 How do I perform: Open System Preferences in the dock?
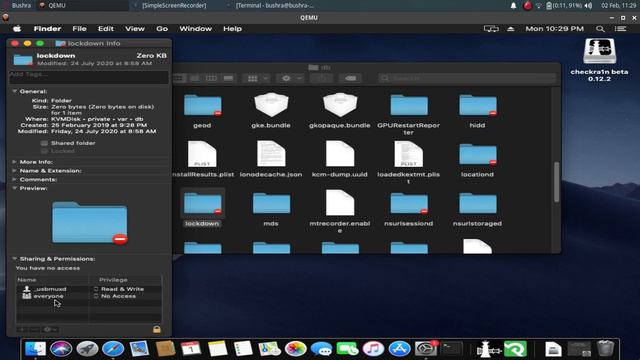(x=426, y=349)
